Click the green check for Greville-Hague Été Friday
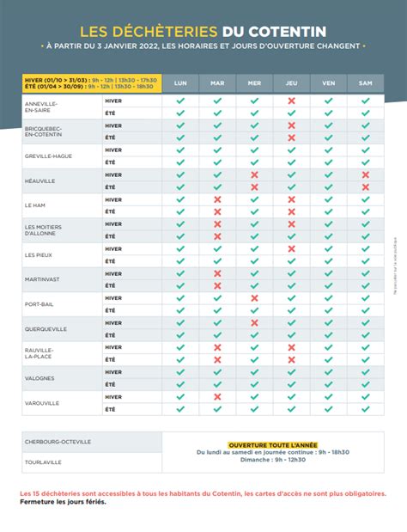Screen dimensions: 407x532 coord(328,162)
